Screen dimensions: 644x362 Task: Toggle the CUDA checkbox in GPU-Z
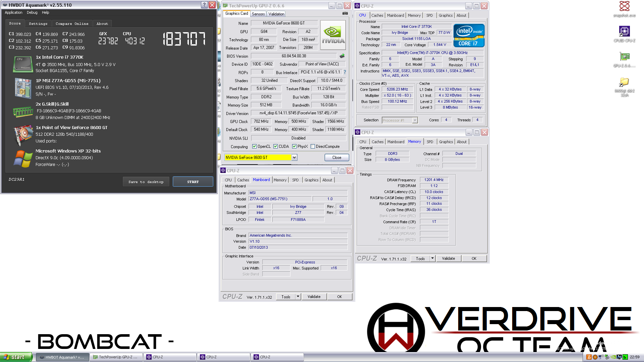pos(275,146)
